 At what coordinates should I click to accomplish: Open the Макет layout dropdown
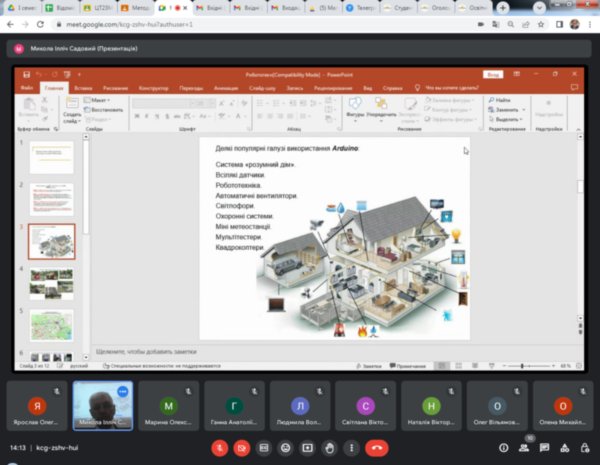(x=101, y=100)
